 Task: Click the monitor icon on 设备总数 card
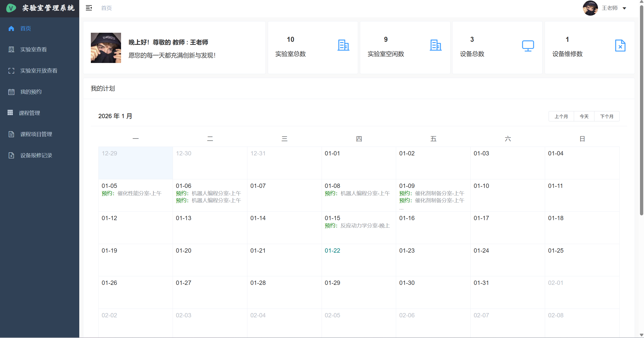click(528, 46)
